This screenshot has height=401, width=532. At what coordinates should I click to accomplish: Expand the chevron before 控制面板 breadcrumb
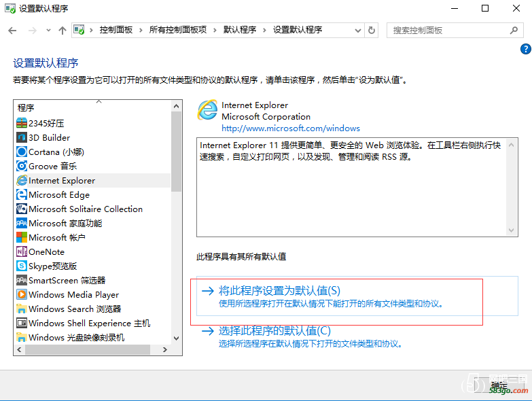pos(91,30)
